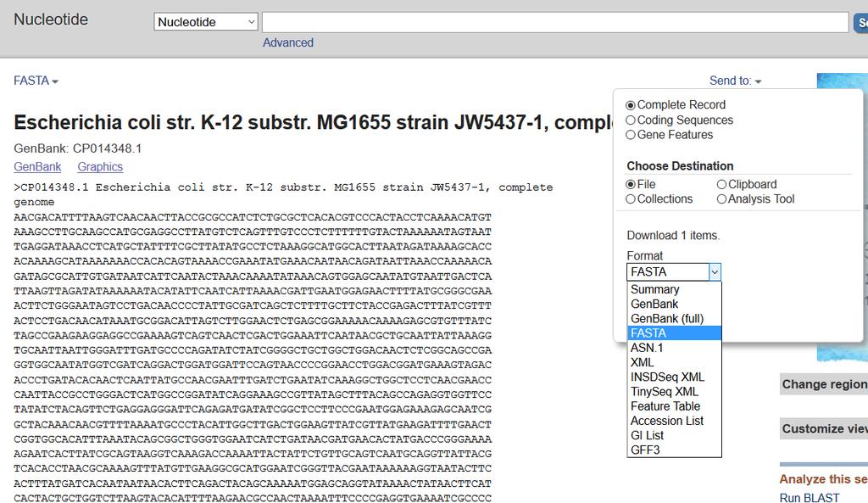Screen dimensions: 868x503
Task: Open the Send to menu
Action: pos(735,81)
